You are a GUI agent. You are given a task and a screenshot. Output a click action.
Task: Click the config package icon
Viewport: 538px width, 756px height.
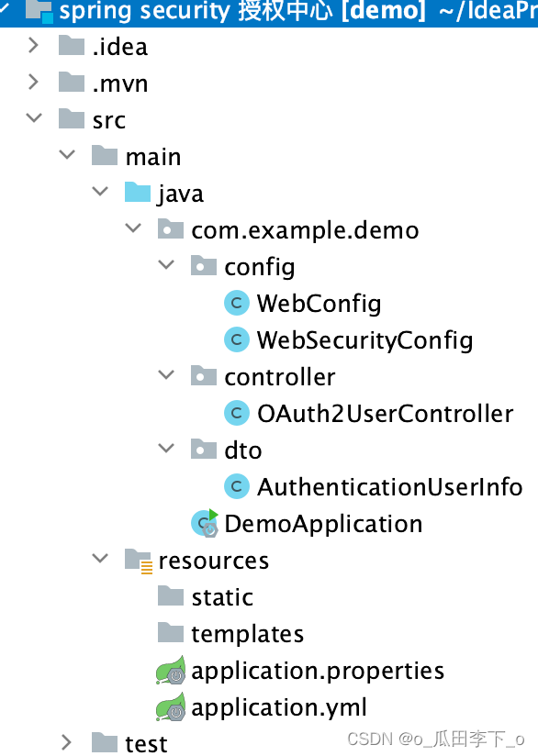tap(203, 266)
